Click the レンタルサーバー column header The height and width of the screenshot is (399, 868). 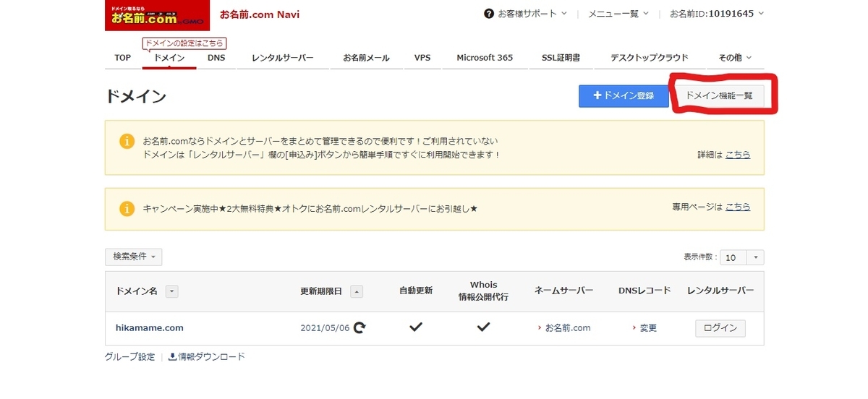[720, 291]
